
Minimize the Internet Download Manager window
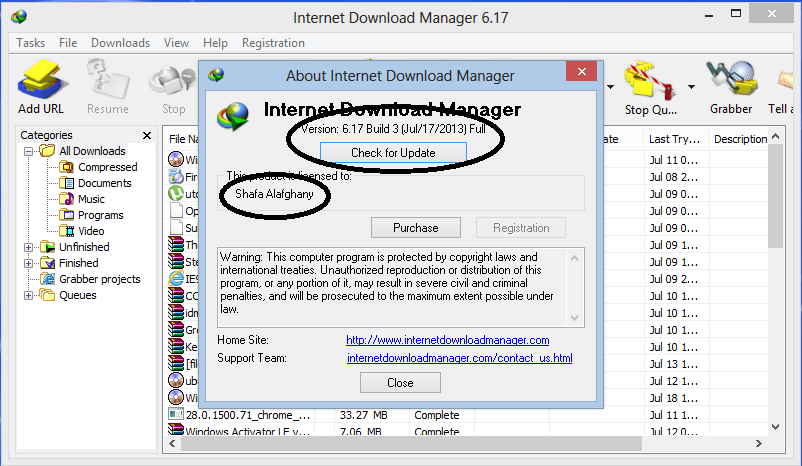709,15
